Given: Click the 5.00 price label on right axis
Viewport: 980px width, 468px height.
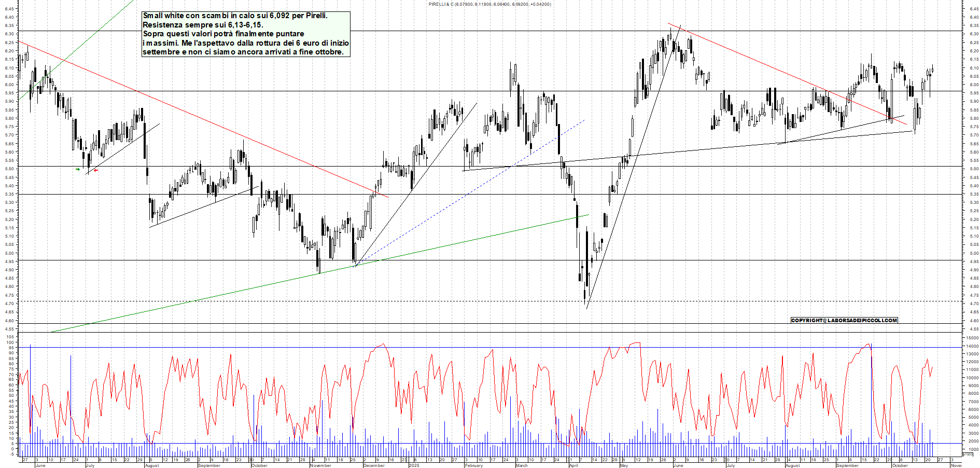Looking at the screenshot, I should pyautogui.click(x=973, y=253).
